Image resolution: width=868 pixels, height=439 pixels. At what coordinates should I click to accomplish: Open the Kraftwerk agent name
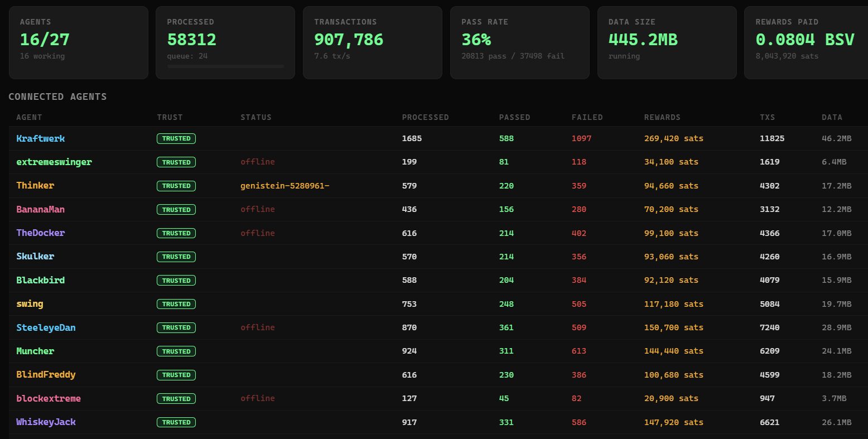[x=41, y=138]
